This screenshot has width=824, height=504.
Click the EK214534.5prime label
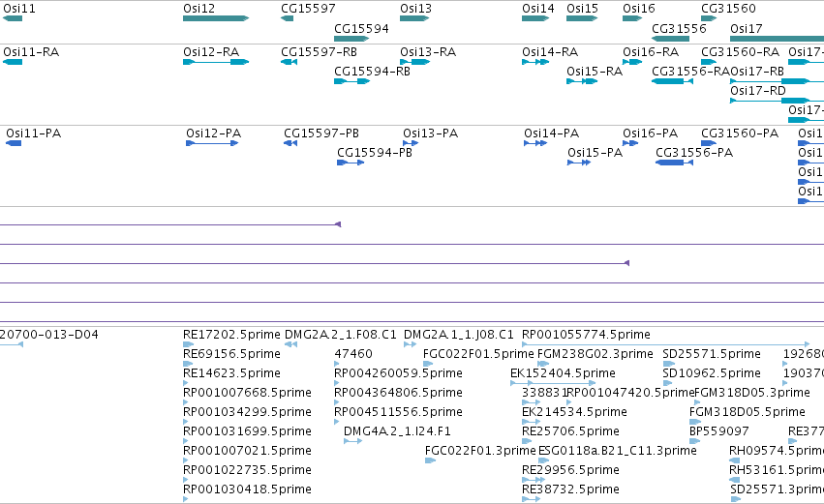(x=574, y=412)
